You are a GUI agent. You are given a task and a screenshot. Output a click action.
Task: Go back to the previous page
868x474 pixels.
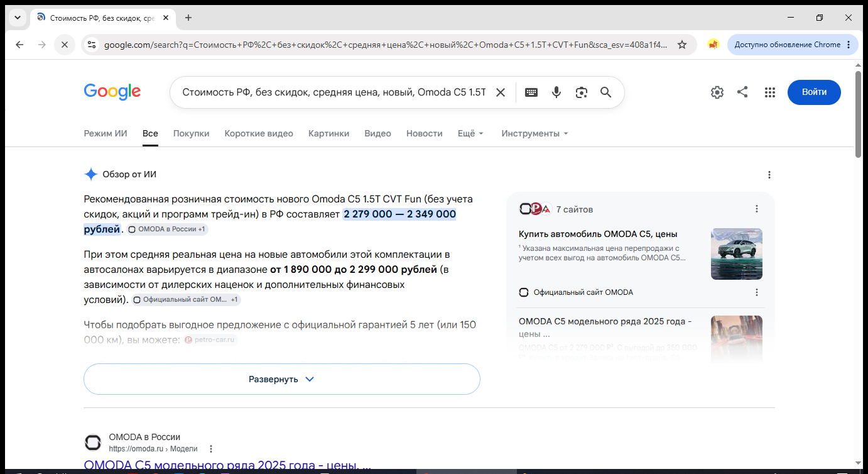tap(19, 45)
